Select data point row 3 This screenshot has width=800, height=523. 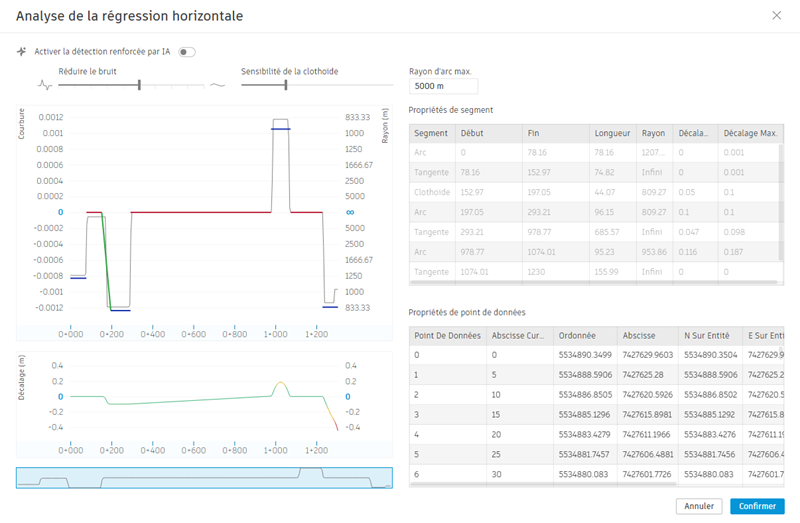tap(596, 415)
